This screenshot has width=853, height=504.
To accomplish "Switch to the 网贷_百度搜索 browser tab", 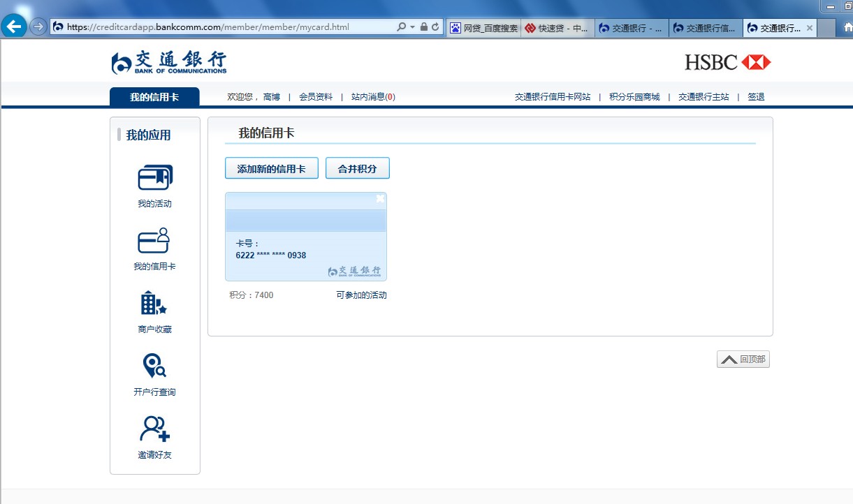I will tap(483, 28).
